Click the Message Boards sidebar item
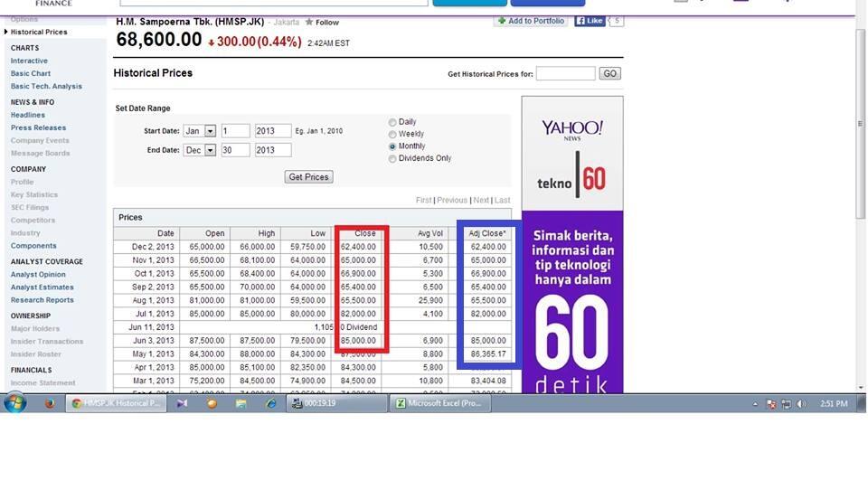This screenshot has width=868, height=490. pyautogui.click(x=41, y=154)
